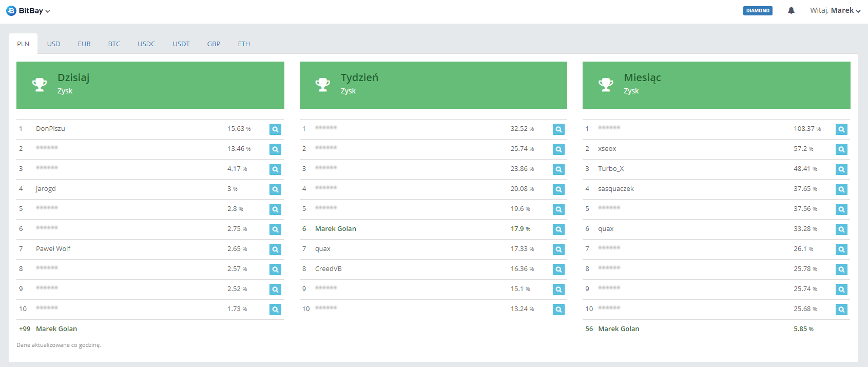The width and height of the screenshot is (868, 367).
Task: Switch to the USD tab
Action: click(x=53, y=44)
